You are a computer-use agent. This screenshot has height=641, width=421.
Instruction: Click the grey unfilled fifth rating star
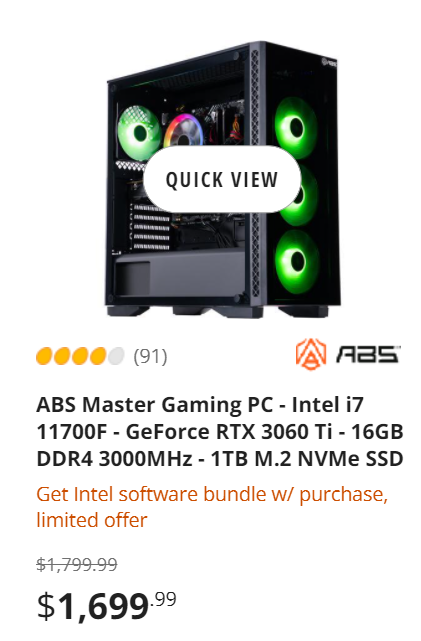tap(116, 356)
